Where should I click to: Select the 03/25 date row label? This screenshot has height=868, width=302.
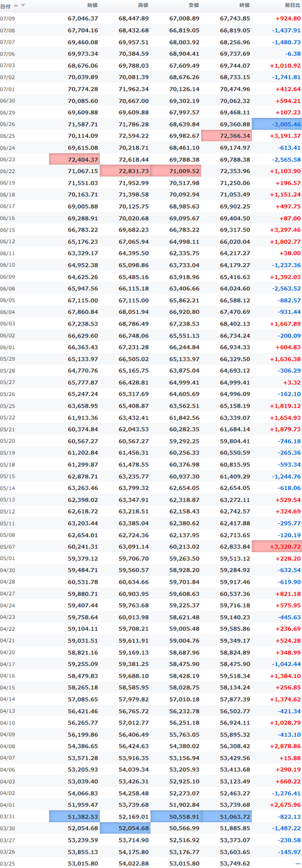[x=8, y=863]
